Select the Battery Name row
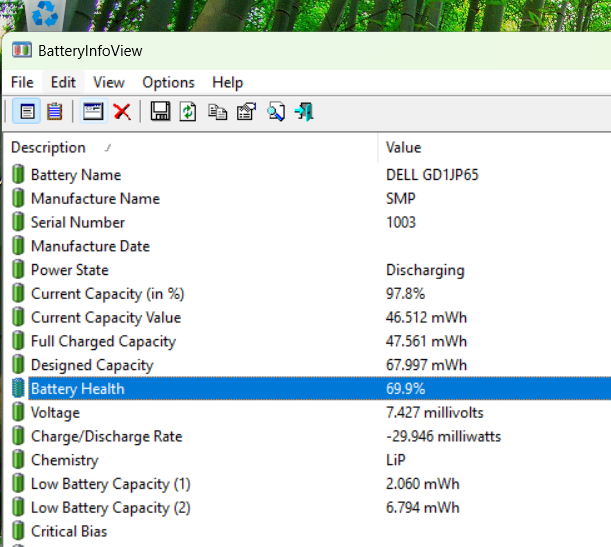Screen dimensions: 611x547 [x=307, y=175]
